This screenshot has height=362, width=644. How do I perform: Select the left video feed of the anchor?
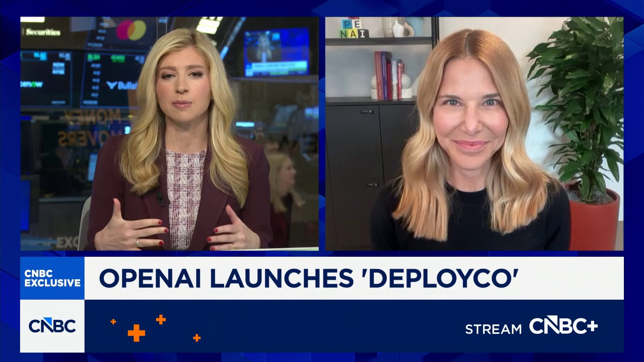[169, 134]
